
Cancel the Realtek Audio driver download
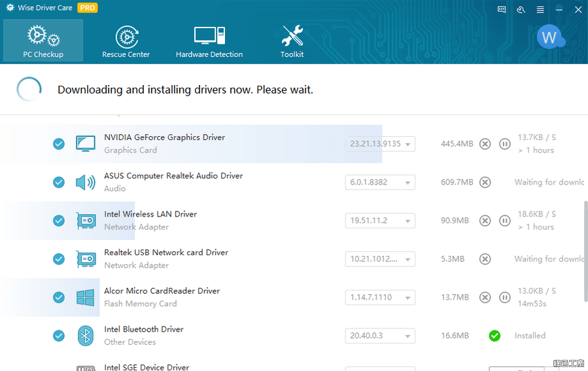point(485,183)
